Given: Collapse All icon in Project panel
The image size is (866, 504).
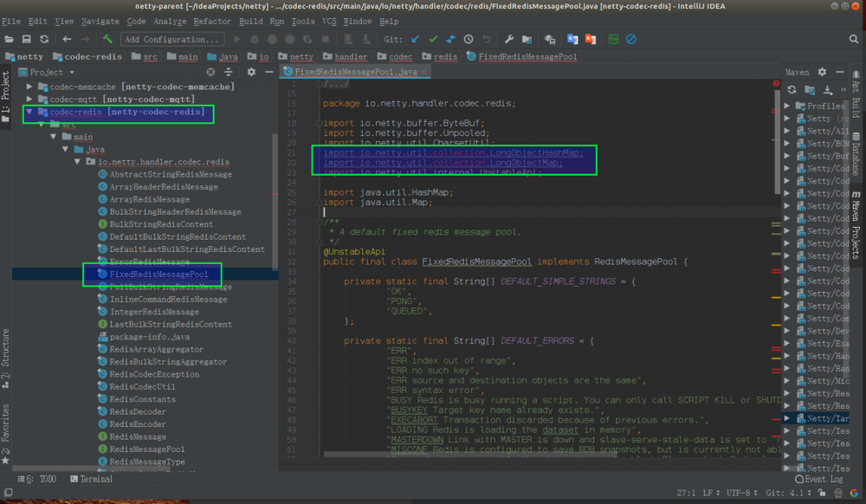Looking at the screenshot, I should pos(228,72).
